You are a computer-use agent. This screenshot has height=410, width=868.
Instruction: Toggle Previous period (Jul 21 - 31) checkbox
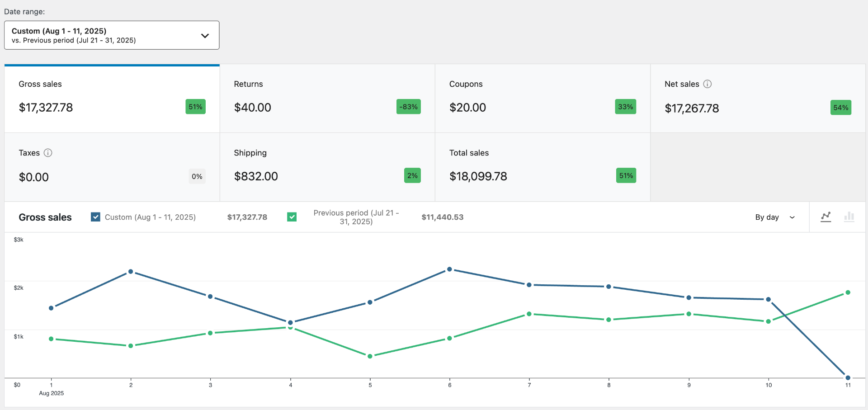tap(292, 217)
